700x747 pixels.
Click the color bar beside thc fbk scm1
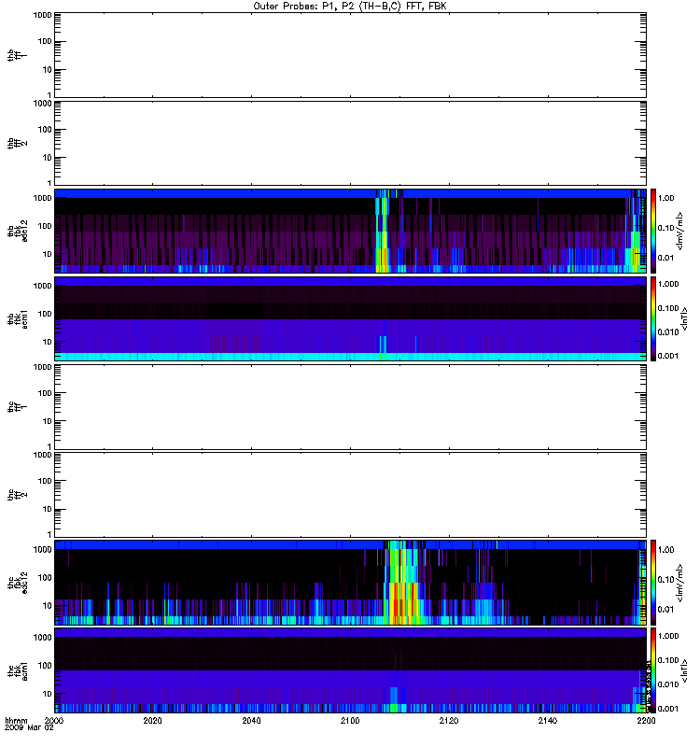(652, 670)
